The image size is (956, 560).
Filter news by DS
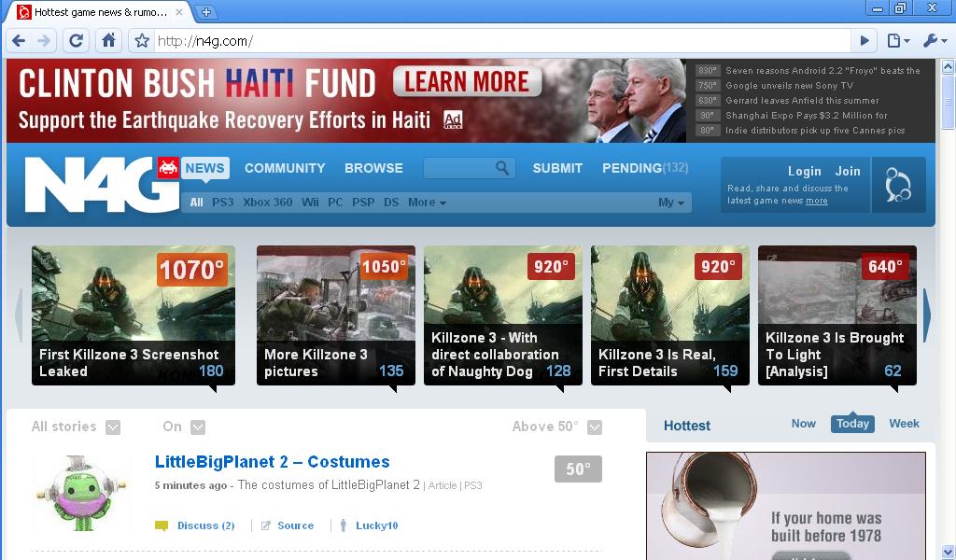[391, 202]
